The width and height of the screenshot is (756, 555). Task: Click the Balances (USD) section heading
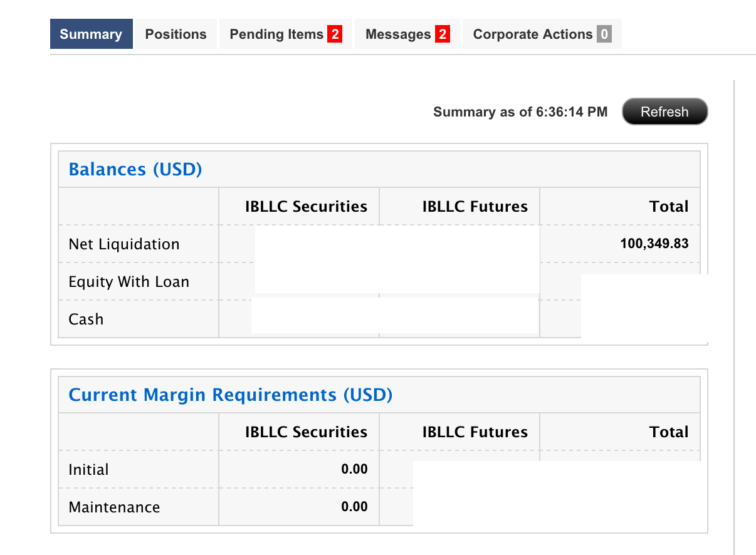135,169
